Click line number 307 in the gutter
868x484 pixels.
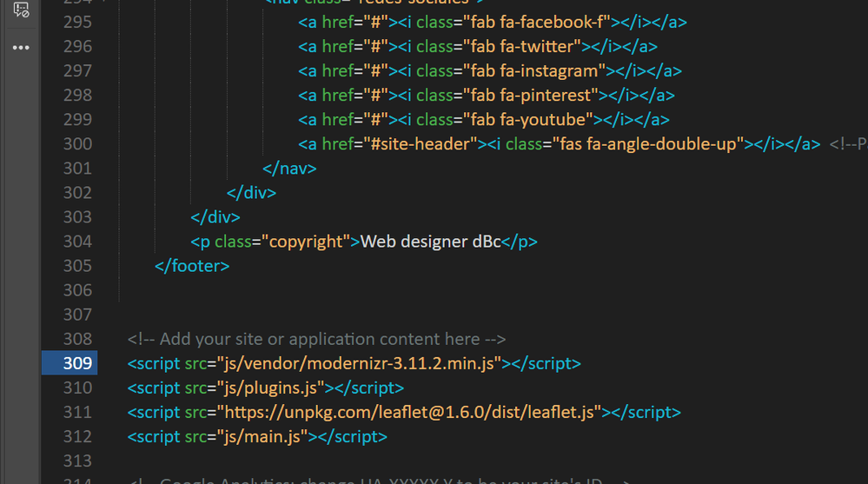(x=77, y=315)
